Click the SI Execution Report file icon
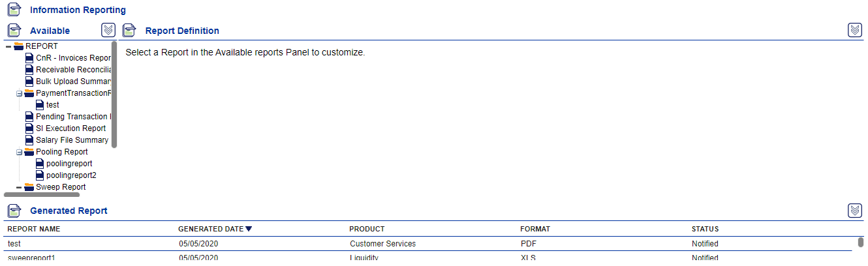This screenshot has width=868, height=266. point(29,128)
